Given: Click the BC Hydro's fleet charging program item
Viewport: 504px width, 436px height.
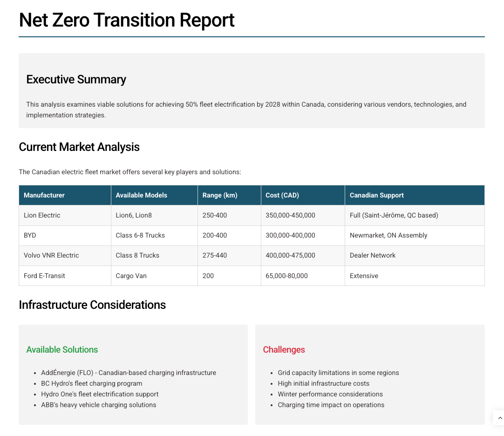Looking at the screenshot, I should pyautogui.click(x=92, y=383).
